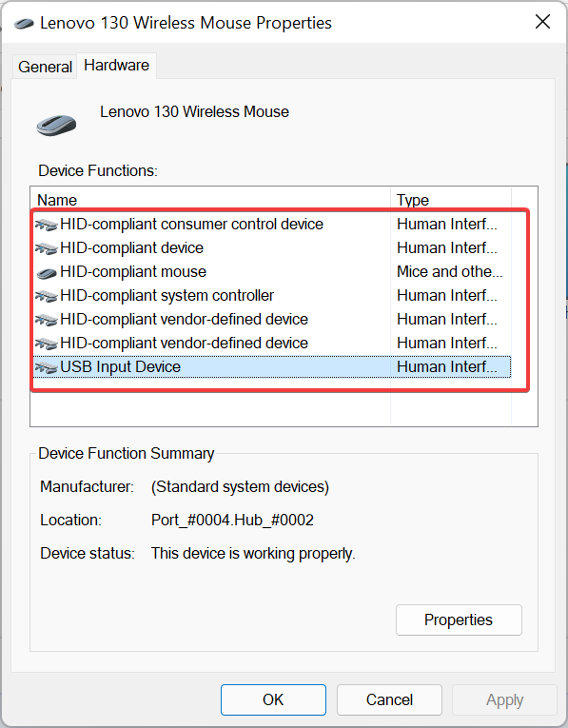This screenshot has width=568, height=728.
Task: Select the HID-compliant mouse row
Action: point(271,271)
